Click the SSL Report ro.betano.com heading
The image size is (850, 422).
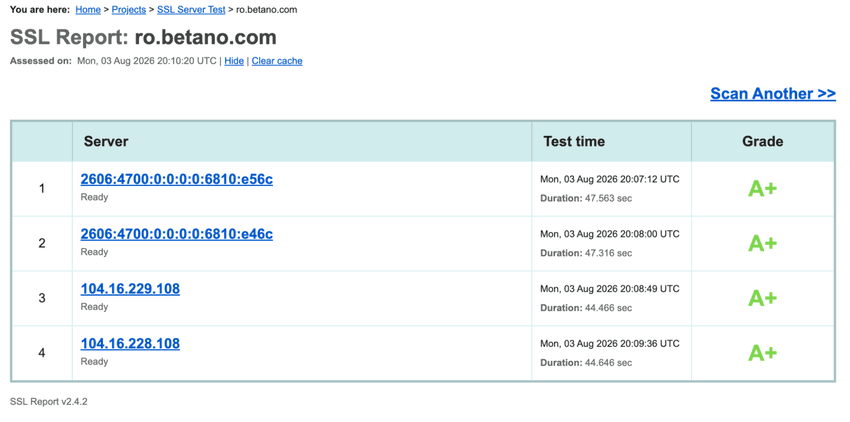[143, 37]
